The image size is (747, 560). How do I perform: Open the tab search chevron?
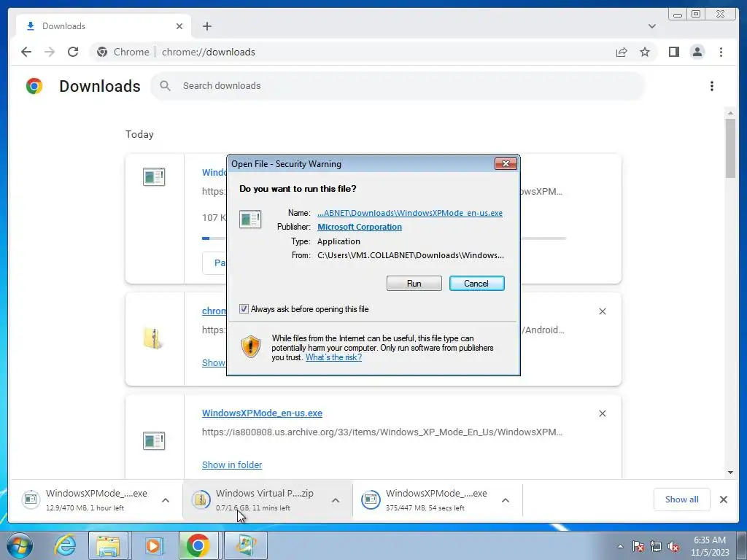(651, 26)
